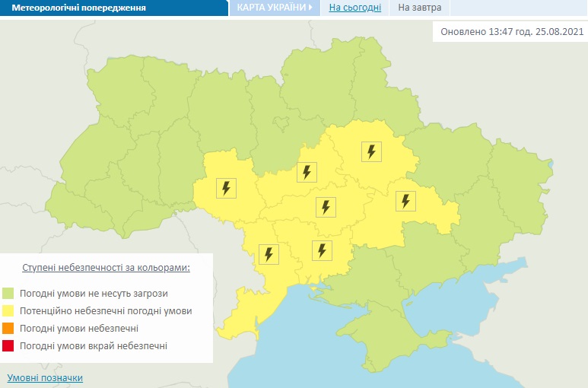Click the green no-threat legend swatch
Image resolution: width=588 pixels, height=388 pixels.
[8, 293]
